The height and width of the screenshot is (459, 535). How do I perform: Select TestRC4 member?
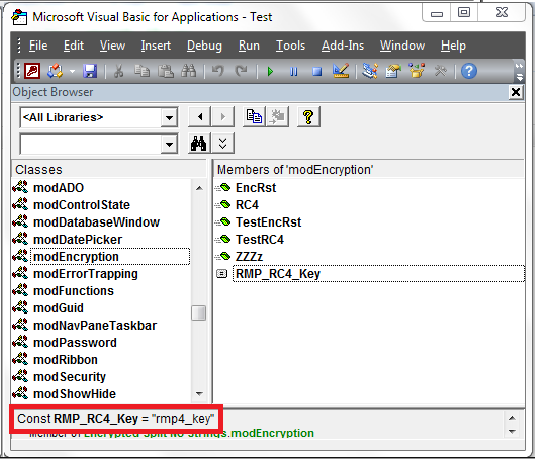[x=260, y=240]
